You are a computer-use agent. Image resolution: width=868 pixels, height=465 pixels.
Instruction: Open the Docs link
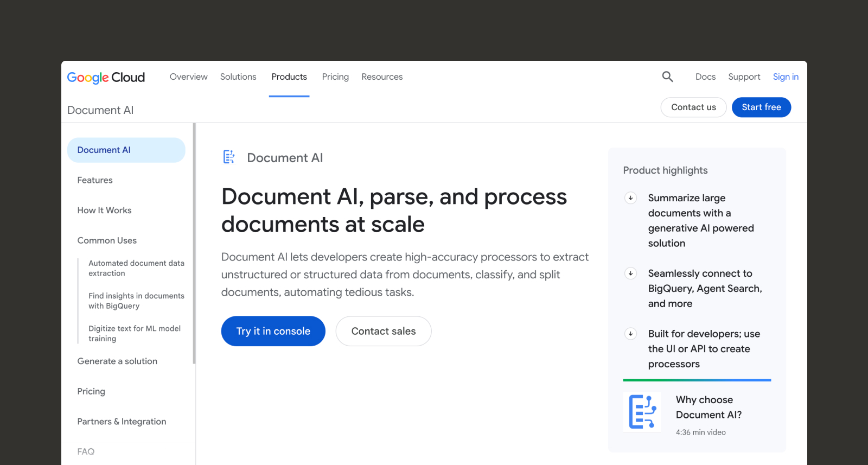705,77
